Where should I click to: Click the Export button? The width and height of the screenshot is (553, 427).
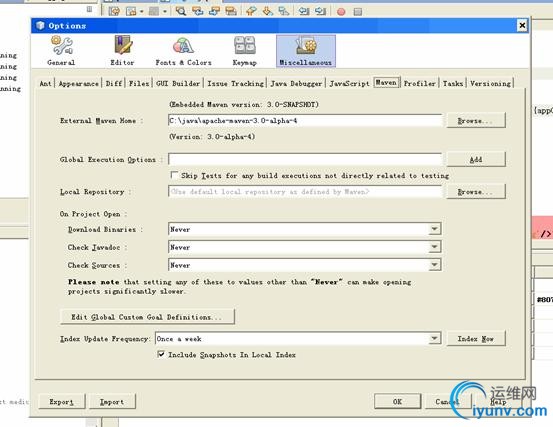pyautogui.click(x=62, y=402)
